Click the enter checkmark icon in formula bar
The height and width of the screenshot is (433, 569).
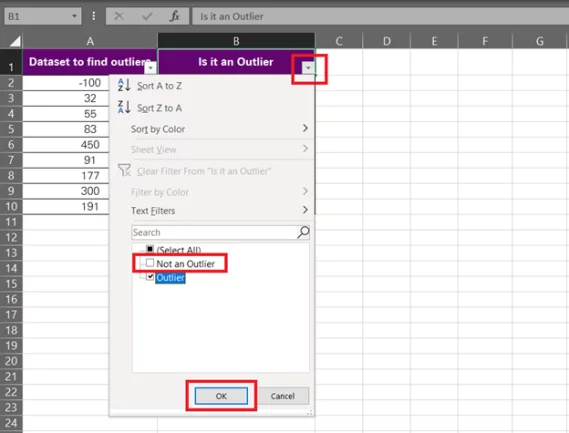(147, 16)
